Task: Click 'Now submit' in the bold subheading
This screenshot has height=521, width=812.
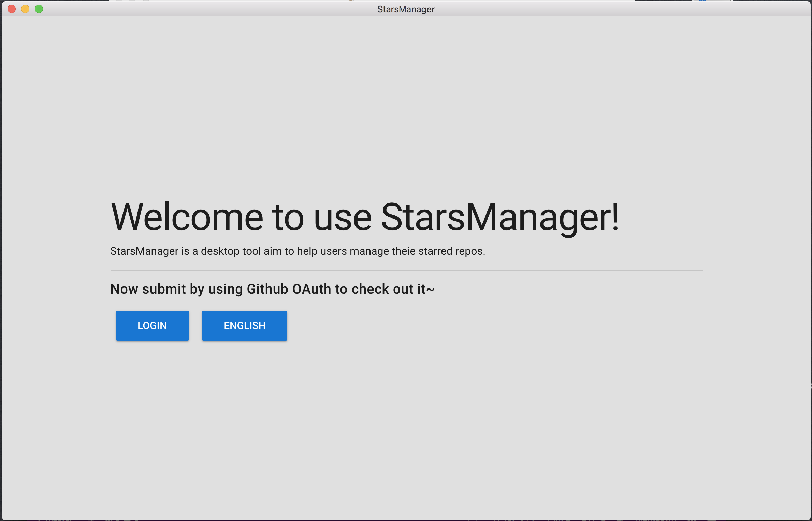Action: [x=148, y=289]
